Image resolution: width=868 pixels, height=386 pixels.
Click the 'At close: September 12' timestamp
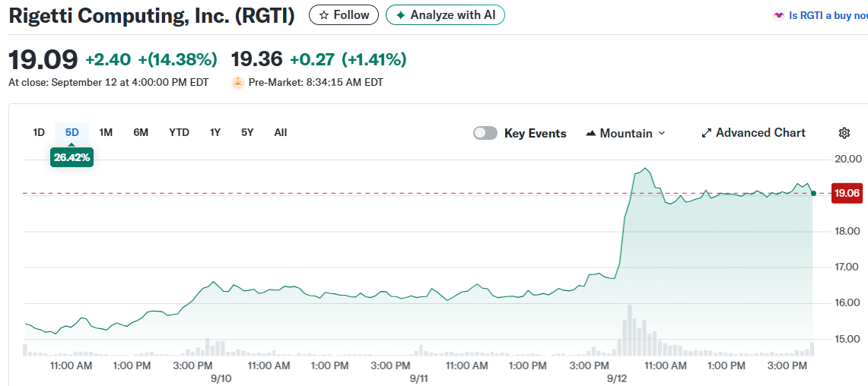coord(109,82)
